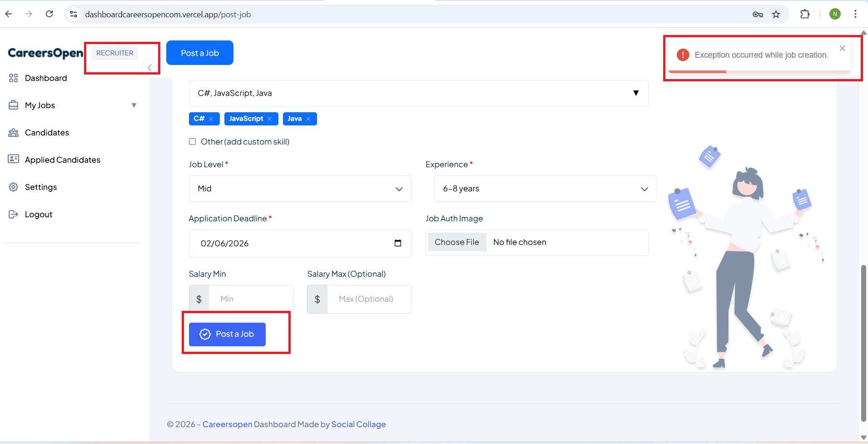Bookmark this page with the star icon
The image size is (868, 444).
[x=776, y=15]
